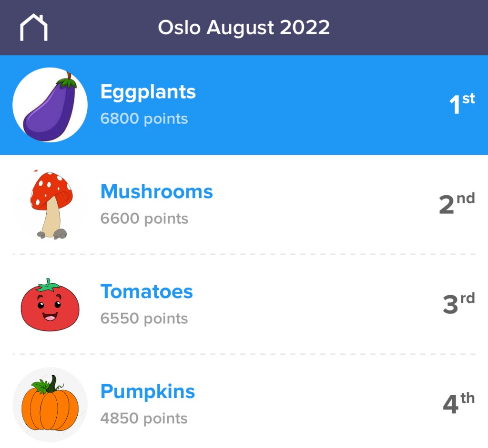Open the Tomatoes team name
Image resolution: width=488 pixels, height=448 pixels.
pos(146,292)
